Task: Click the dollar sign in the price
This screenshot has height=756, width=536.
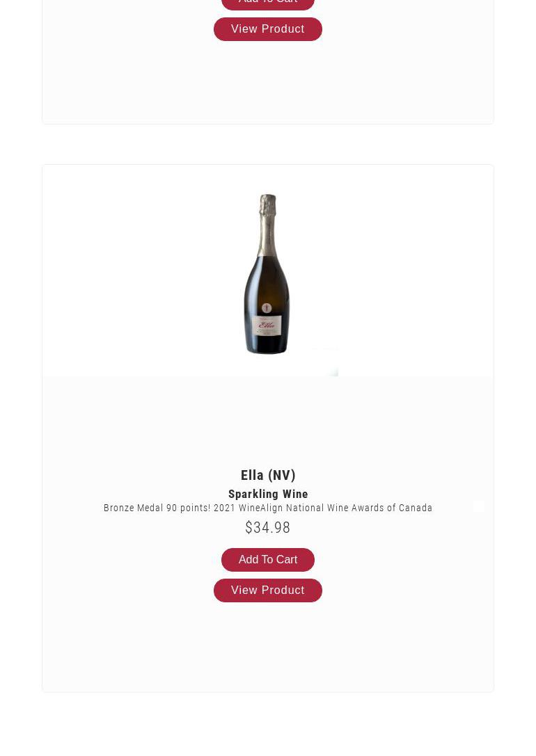Action: click(249, 528)
